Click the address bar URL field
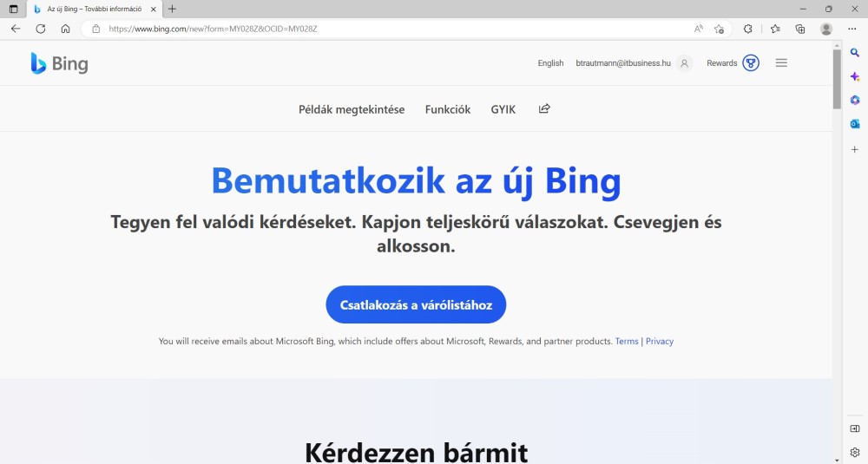The width and height of the screenshot is (868, 464). (x=387, y=29)
